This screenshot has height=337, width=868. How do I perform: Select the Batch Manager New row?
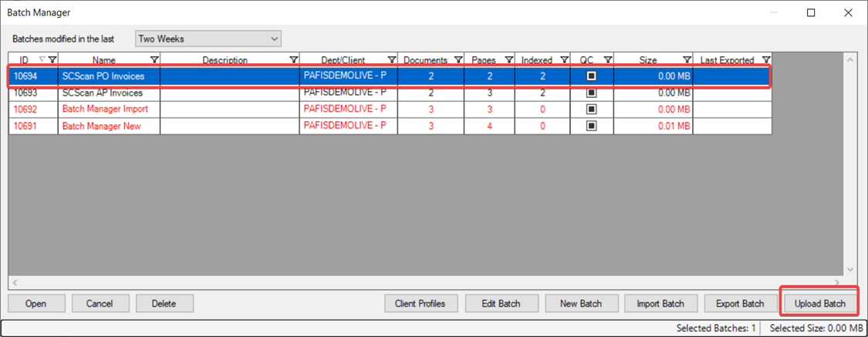tap(101, 126)
